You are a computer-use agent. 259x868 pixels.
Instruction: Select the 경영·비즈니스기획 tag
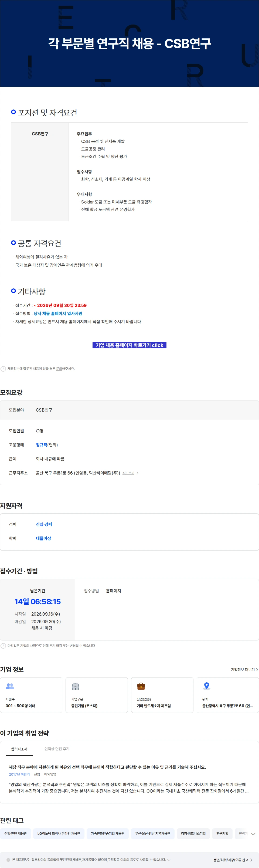pyautogui.click(x=193, y=833)
